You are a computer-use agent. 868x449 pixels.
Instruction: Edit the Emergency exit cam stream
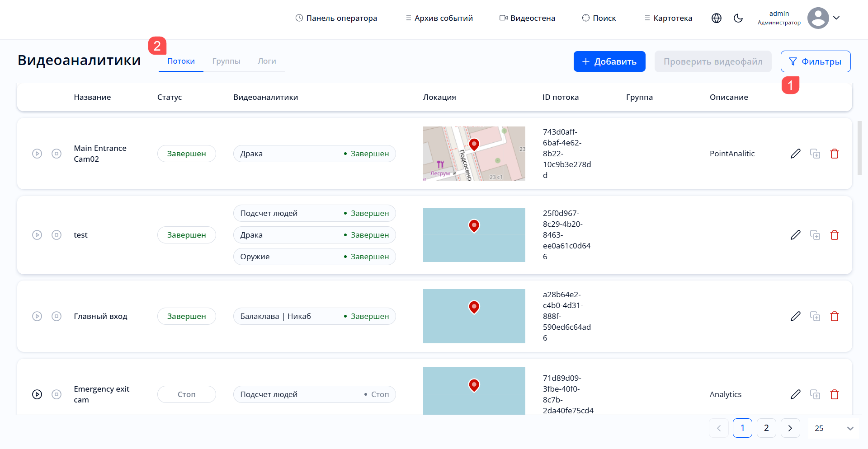(x=795, y=394)
